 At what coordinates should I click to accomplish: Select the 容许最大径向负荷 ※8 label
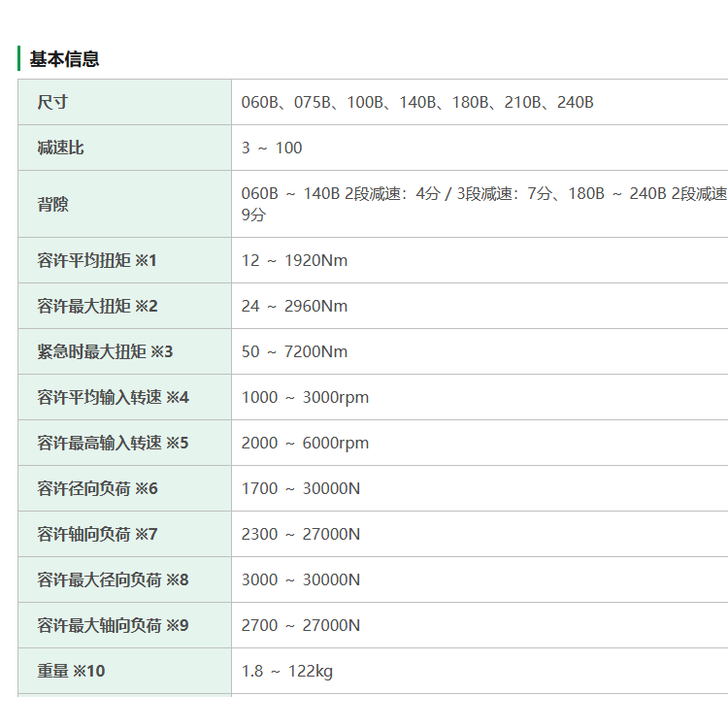tap(113, 579)
